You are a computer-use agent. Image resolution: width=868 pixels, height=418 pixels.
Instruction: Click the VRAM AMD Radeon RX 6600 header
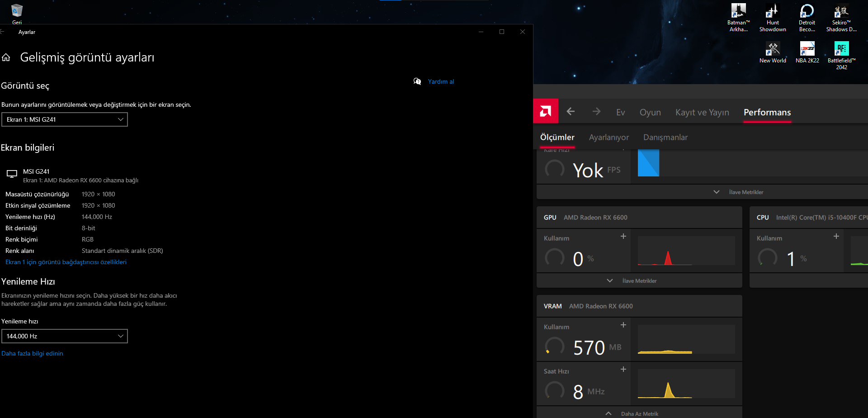point(639,306)
